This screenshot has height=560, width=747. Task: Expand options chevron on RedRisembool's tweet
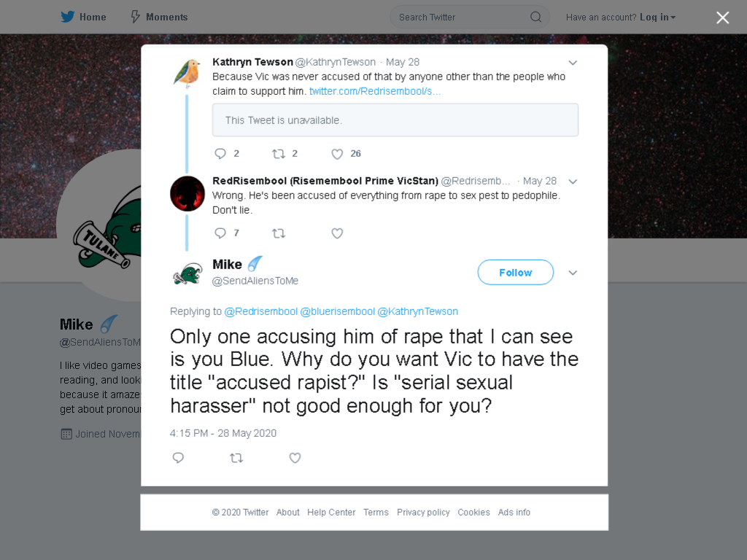[573, 182]
